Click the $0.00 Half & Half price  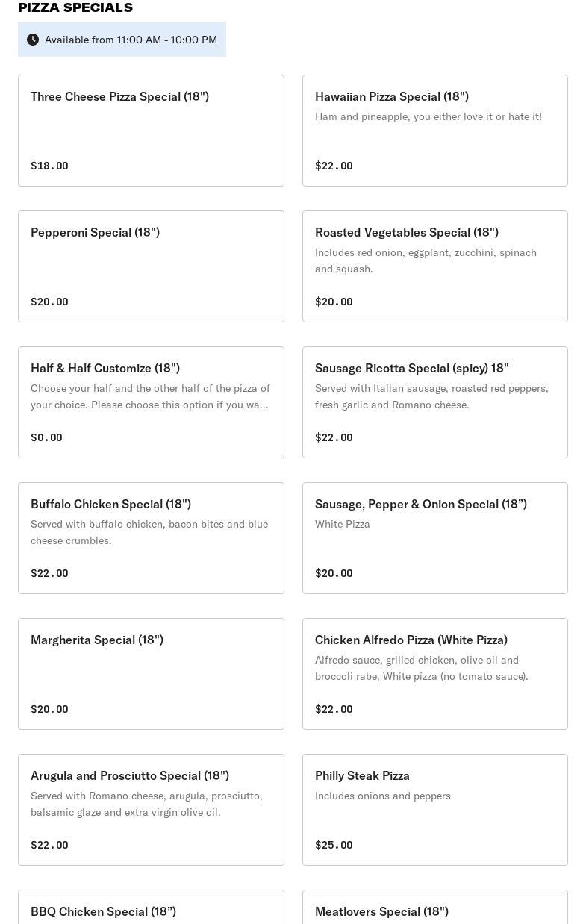point(46,437)
